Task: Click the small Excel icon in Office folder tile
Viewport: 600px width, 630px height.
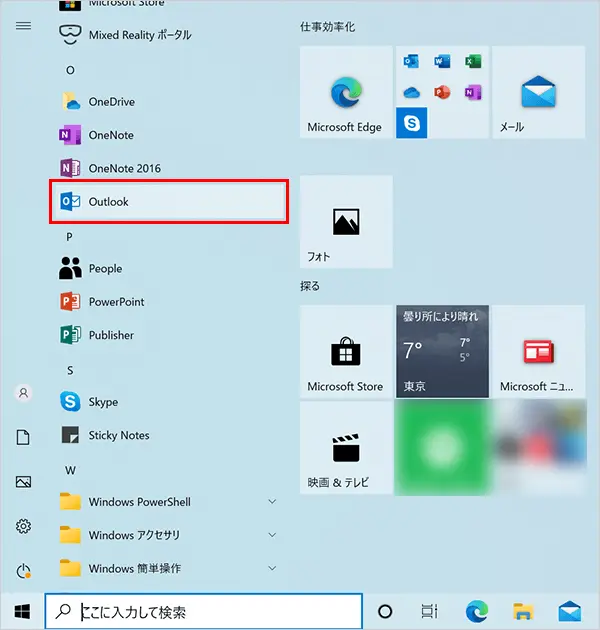Action: click(x=473, y=61)
